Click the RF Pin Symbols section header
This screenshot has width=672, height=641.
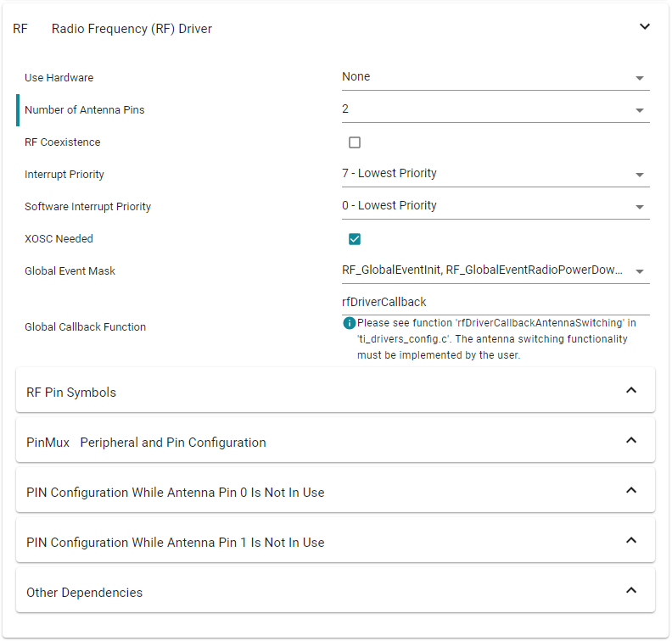coord(71,393)
